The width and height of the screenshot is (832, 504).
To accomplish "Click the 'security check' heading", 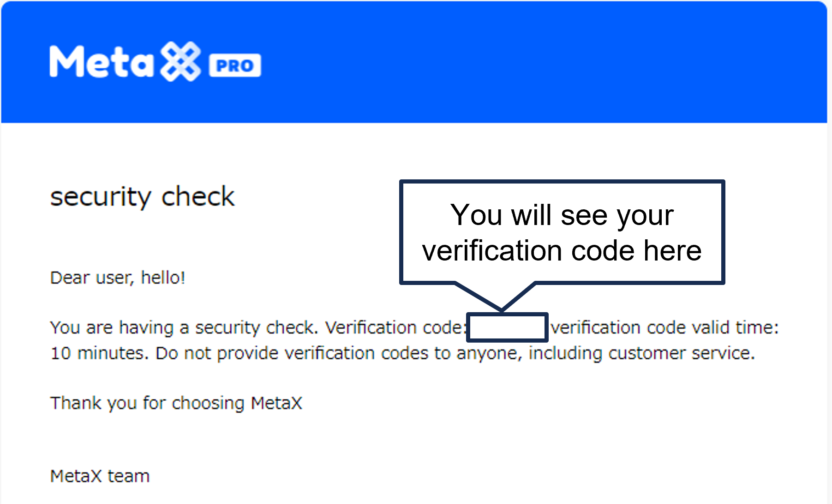I will click(x=142, y=197).
